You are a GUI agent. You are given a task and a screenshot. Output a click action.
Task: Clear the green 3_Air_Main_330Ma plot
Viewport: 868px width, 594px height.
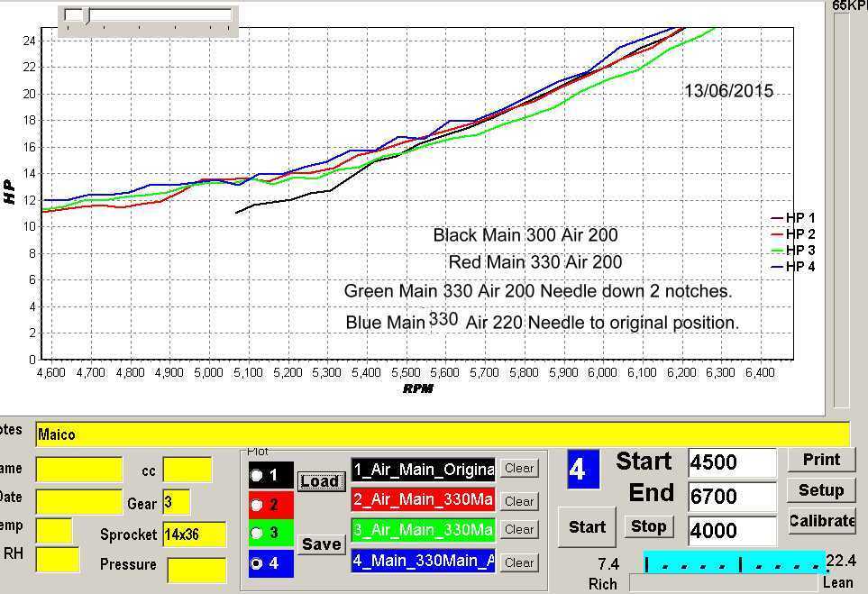tap(519, 529)
